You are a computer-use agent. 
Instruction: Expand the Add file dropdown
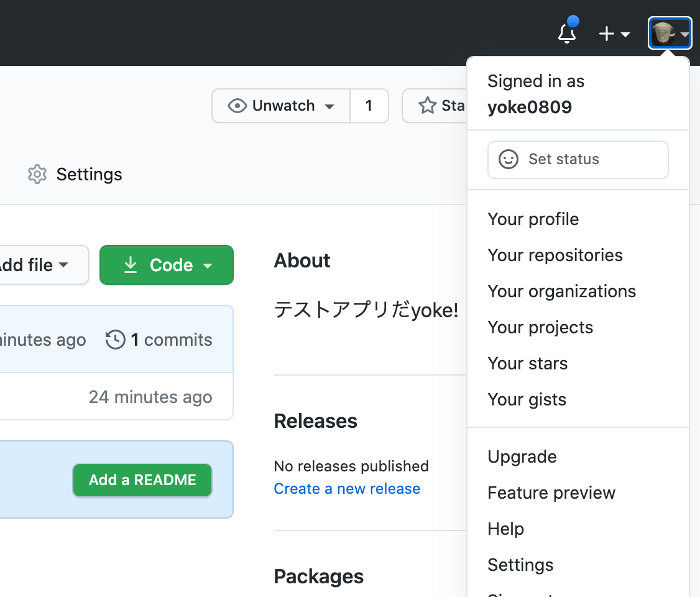point(44,265)
